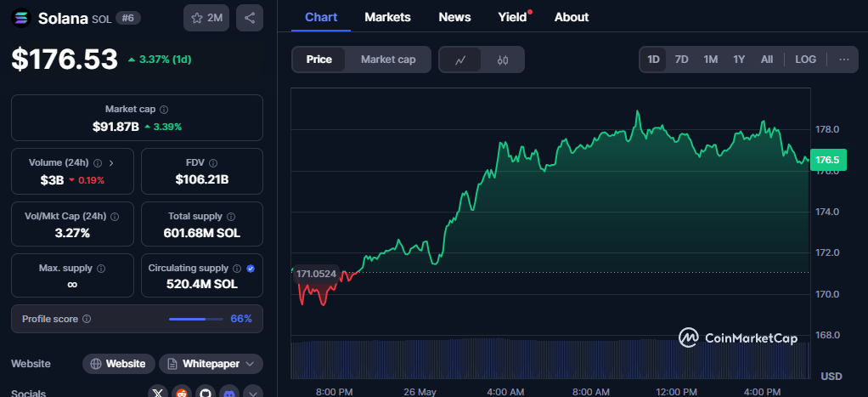Click the Solana logo icon

click(21, 18)
